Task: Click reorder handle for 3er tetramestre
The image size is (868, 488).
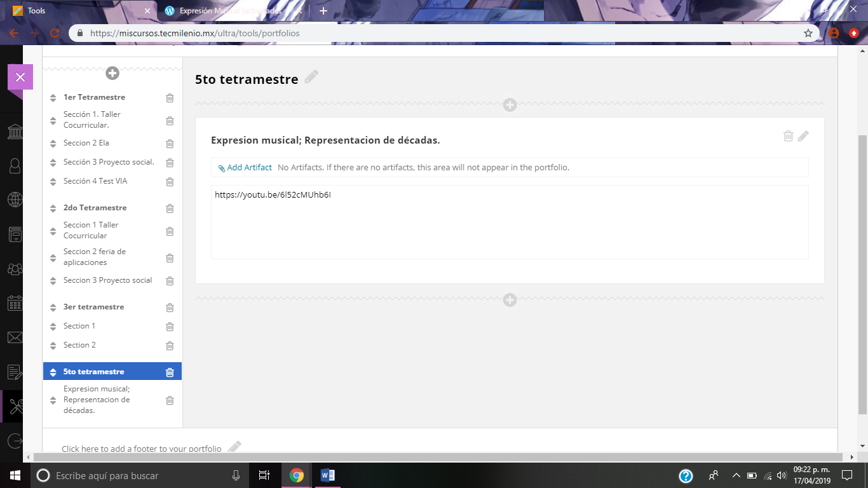Action: pyautogui.click(x=53, y=308)
